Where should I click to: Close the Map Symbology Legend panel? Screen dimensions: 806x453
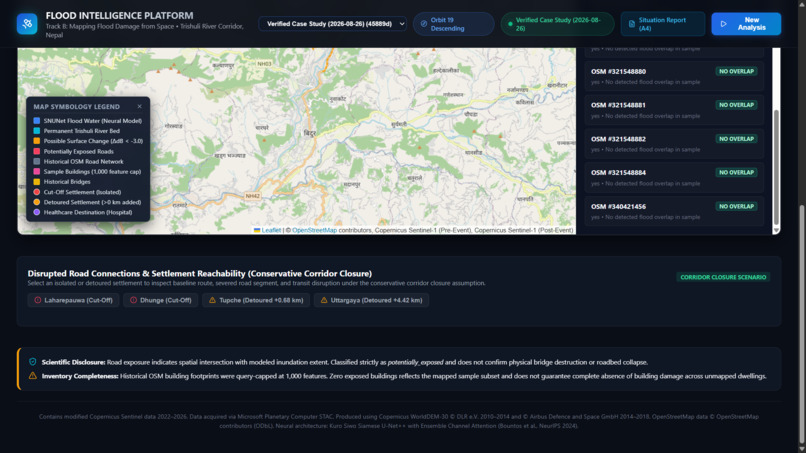tap(139, 106)
